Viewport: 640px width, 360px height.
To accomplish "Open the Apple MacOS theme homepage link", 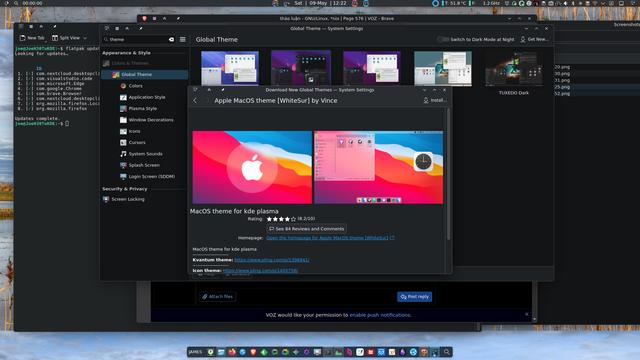I will 330,238.
